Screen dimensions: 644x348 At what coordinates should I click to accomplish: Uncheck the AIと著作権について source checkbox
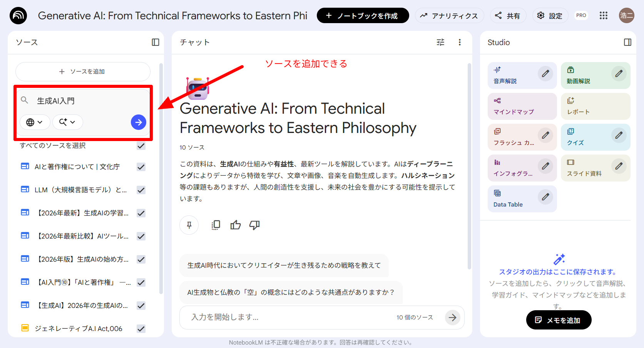141,167
